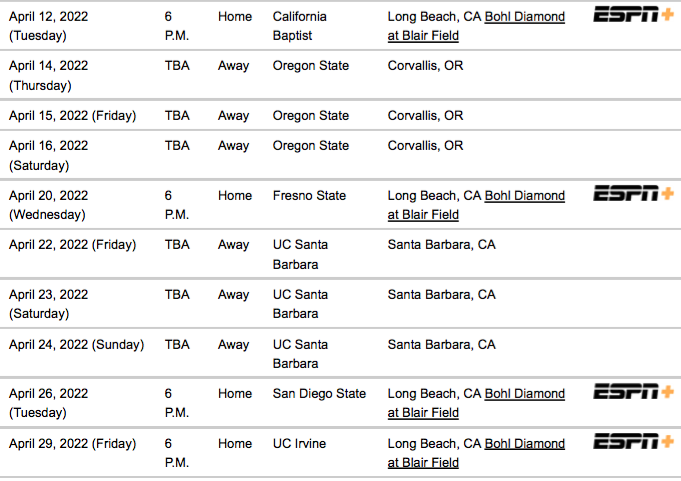Click Corvallis, OR location on April 15

pyautogui.click(x=425, y=115)
